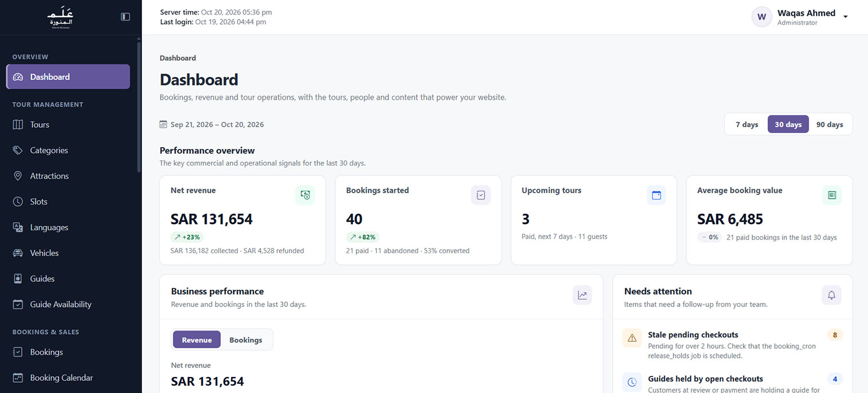This screenshot has width=868, height=393.
Task: Click the Dashboard gauge icon in sidebar
Action: (x=18, y=77)
